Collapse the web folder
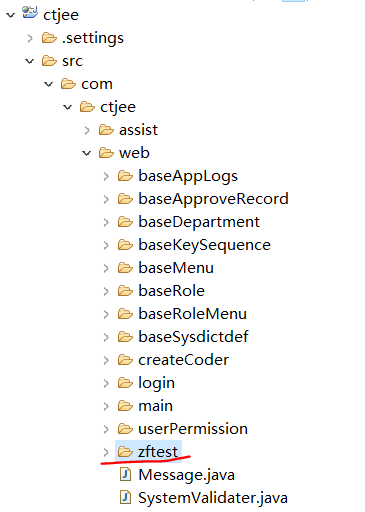The image size is (365, 512). pos(86,153)
